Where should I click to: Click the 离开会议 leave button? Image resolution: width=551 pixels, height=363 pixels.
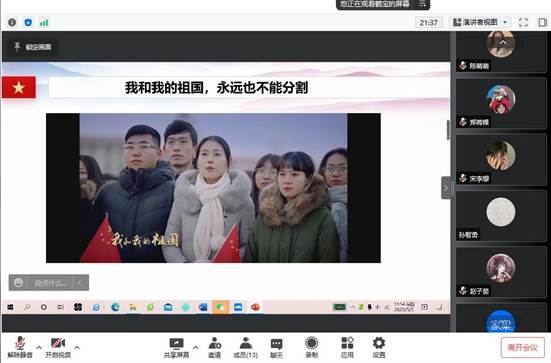click(523, 348)
